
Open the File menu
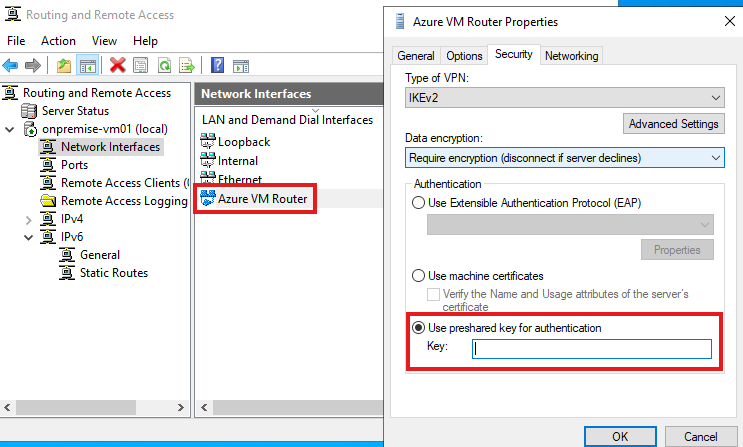pos(16,41)
